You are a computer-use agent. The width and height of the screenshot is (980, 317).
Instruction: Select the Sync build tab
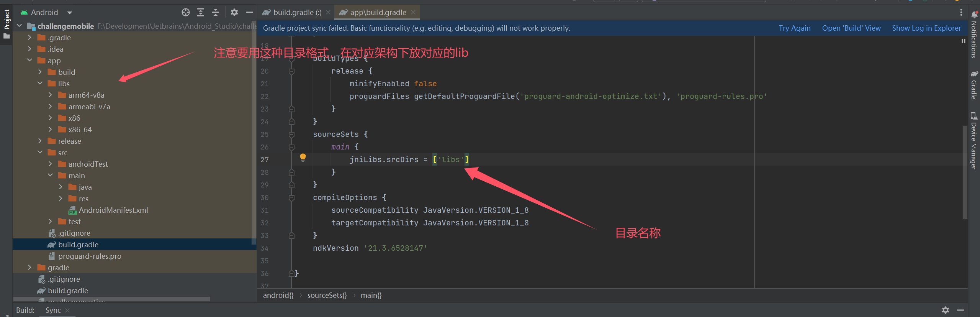click(53, 310)
